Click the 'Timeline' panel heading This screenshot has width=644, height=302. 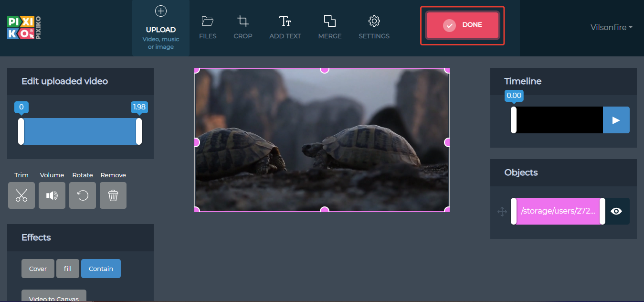523,81
